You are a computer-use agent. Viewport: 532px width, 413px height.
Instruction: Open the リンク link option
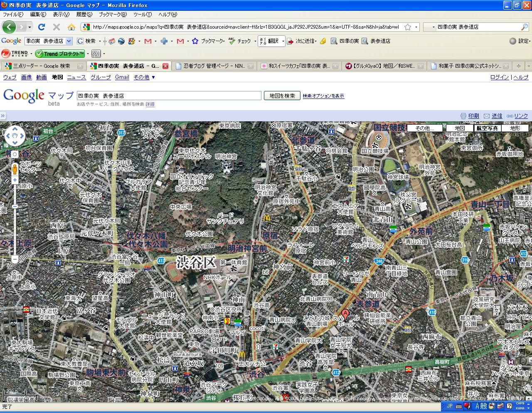[x=517, y=116]
